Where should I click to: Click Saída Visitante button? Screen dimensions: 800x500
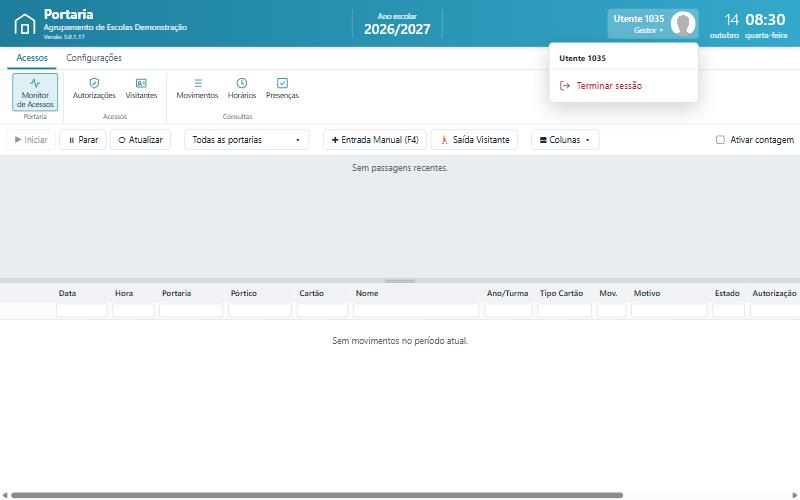(474, 140)
